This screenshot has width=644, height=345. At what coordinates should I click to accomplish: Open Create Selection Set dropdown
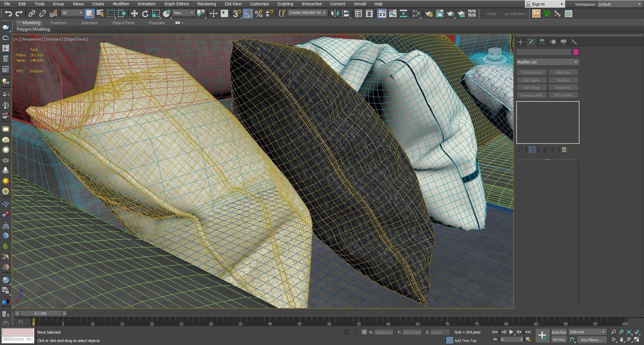click(x=307, y=12)
